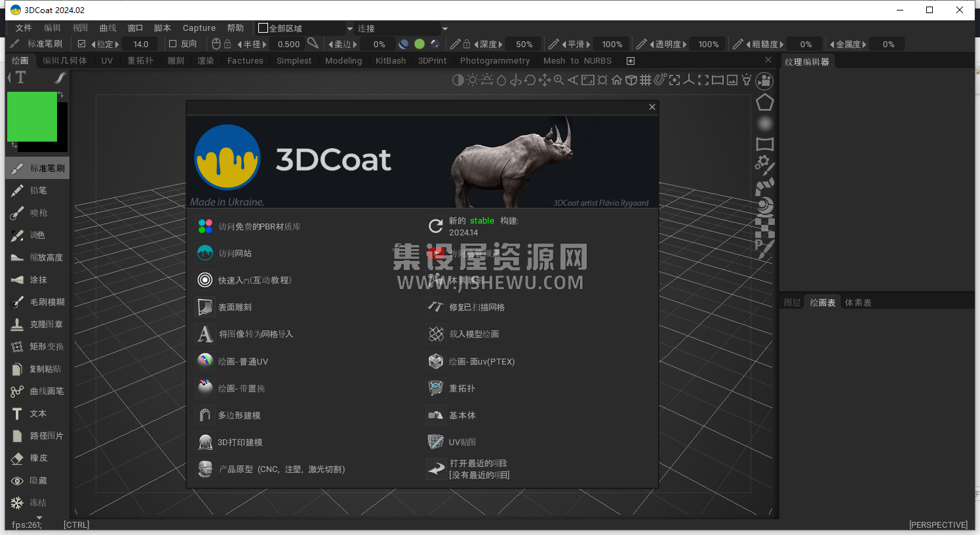Click the 稳定 value field 14.0
980x535 pixels.
pos(141,44)
